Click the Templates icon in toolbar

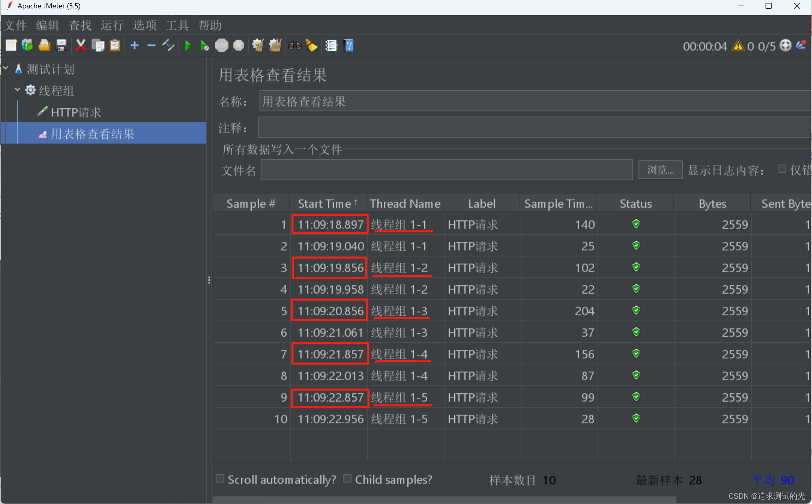27,46
